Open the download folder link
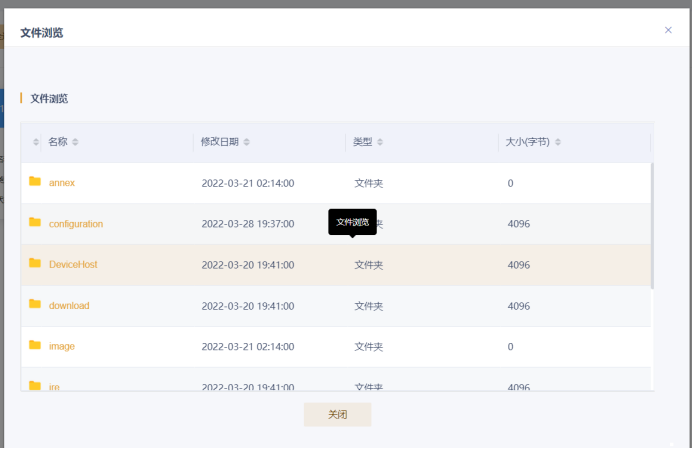The image size is (692, 449). point(69,306)
